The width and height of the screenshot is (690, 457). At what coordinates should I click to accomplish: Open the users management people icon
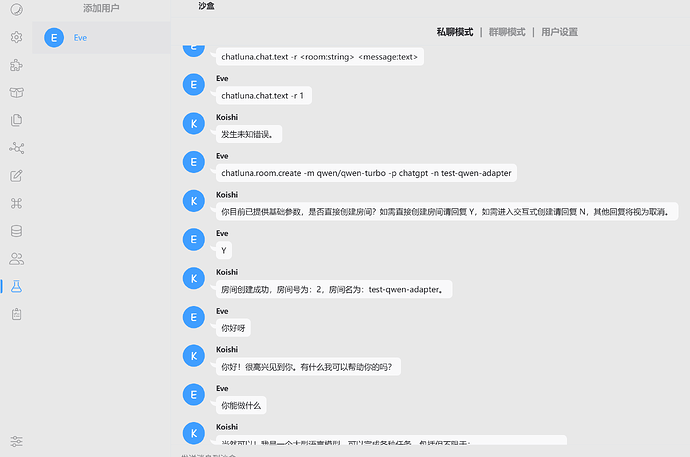click(16, 259)
